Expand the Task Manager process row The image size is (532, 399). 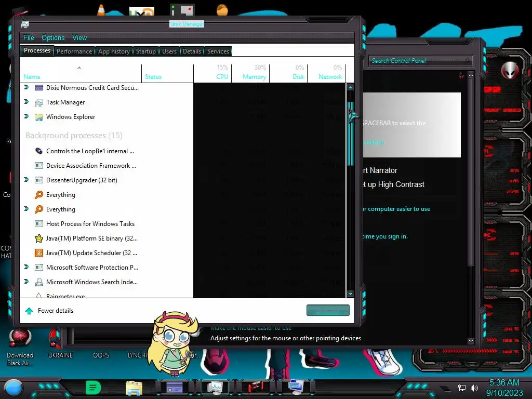click(x=26, y=102)
